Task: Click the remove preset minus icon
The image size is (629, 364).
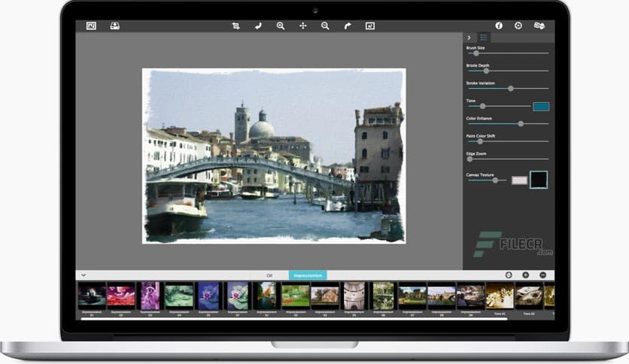Action: pos(542,275)
